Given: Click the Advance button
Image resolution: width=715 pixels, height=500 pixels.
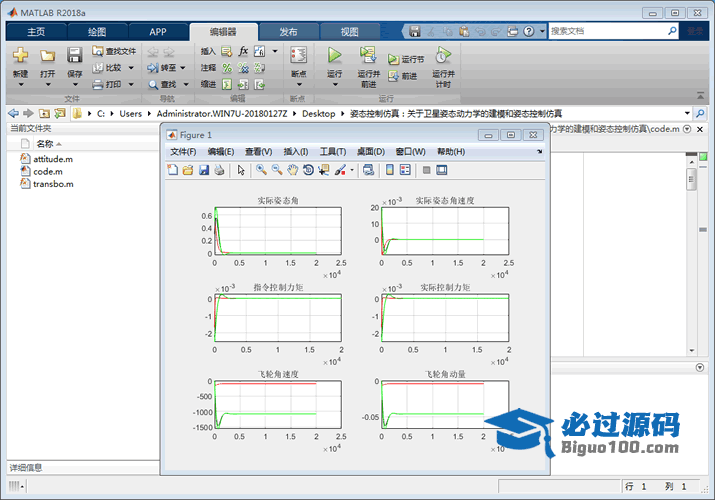Looking at the screenshot, I should (x=403, y=76).
